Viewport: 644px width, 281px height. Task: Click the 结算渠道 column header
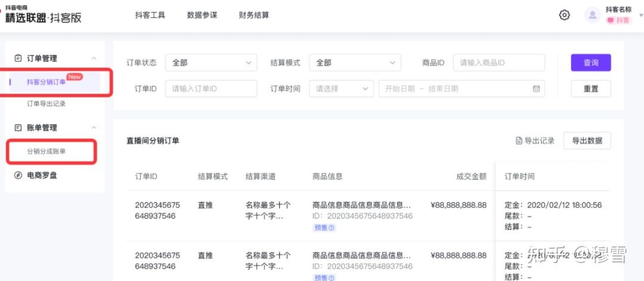click(x=261, y=177)
